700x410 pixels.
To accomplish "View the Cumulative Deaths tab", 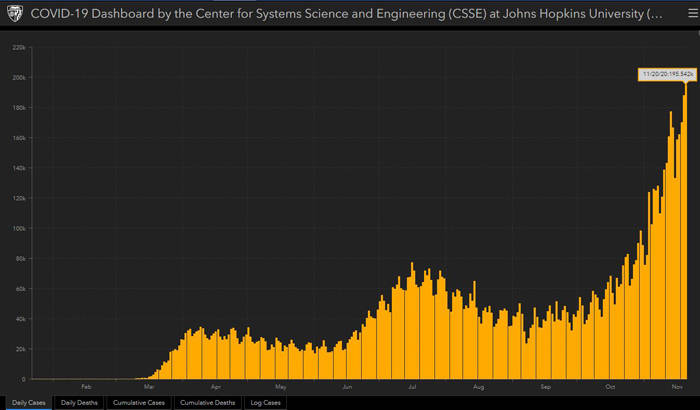I will click(208, 402).
